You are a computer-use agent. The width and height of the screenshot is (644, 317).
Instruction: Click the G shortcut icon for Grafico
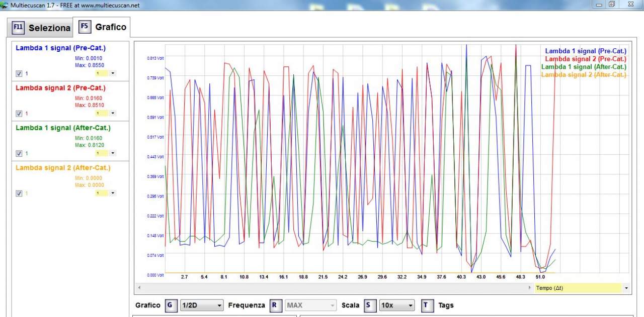point(171,305)
